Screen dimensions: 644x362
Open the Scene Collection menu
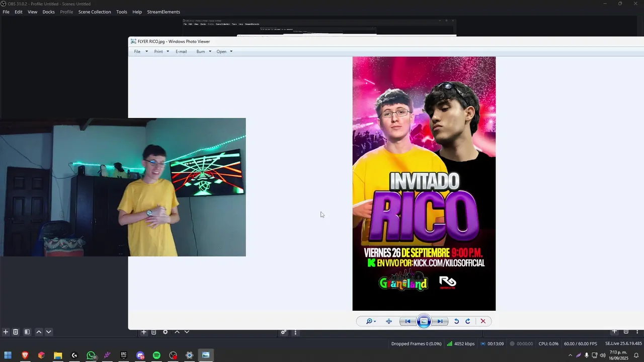tap(95, 12)
